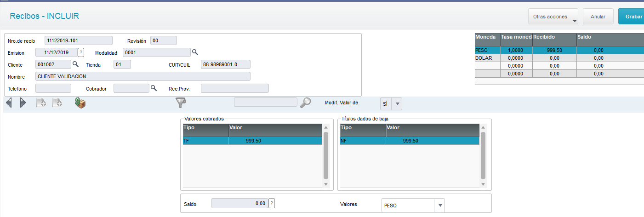Image resolution: width=644 pixels, height=217 pixels.
Task: Look up Cobrador with magnifier icon
Action: click(x=154, y=88)
